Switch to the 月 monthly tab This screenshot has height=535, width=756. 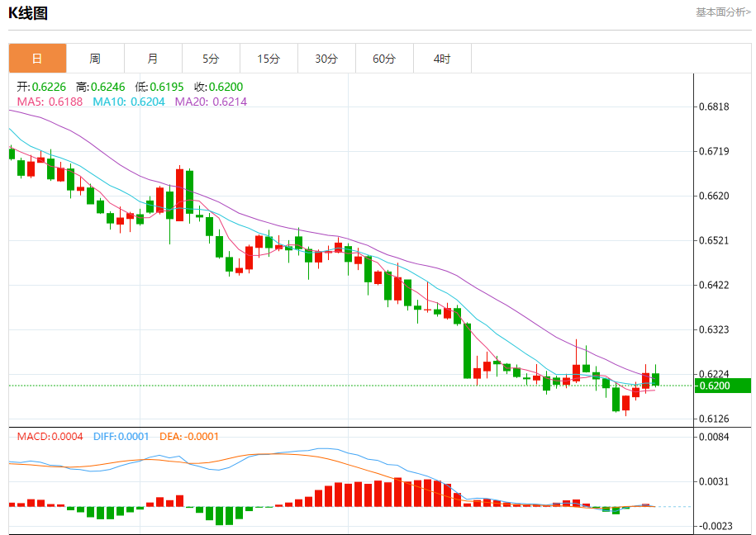coord(154,59)
